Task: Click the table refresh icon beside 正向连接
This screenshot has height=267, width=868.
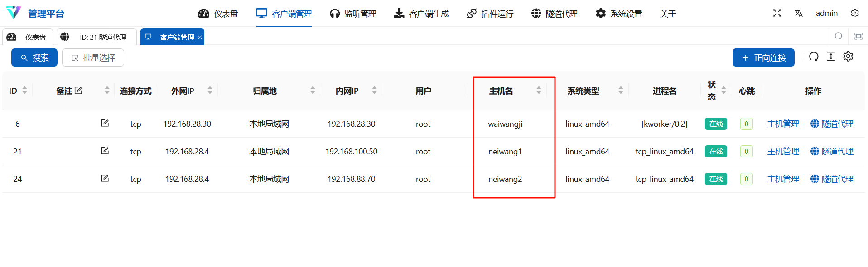Action: tap(814, 57)
